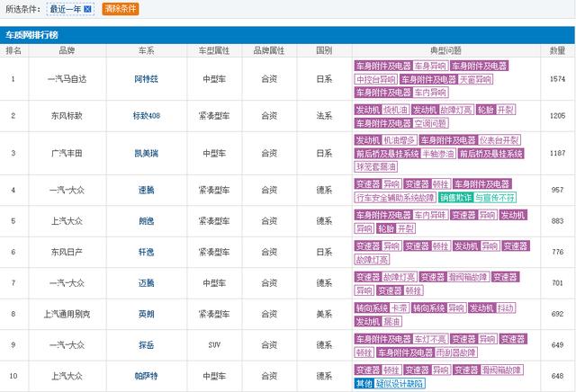Click the 清除条件 button

pyautogui.click(x=121, y=9)
